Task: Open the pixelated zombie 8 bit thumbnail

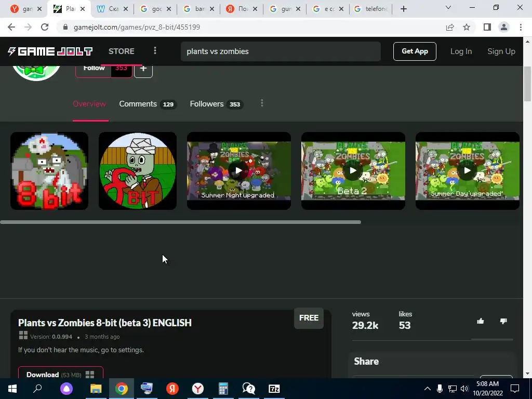Action: click(49, 171)
